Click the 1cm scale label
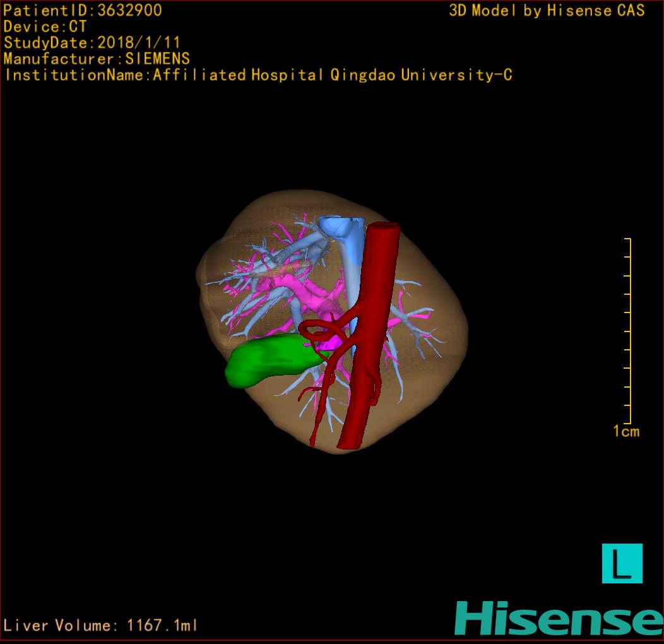 (x=625, y=432)
